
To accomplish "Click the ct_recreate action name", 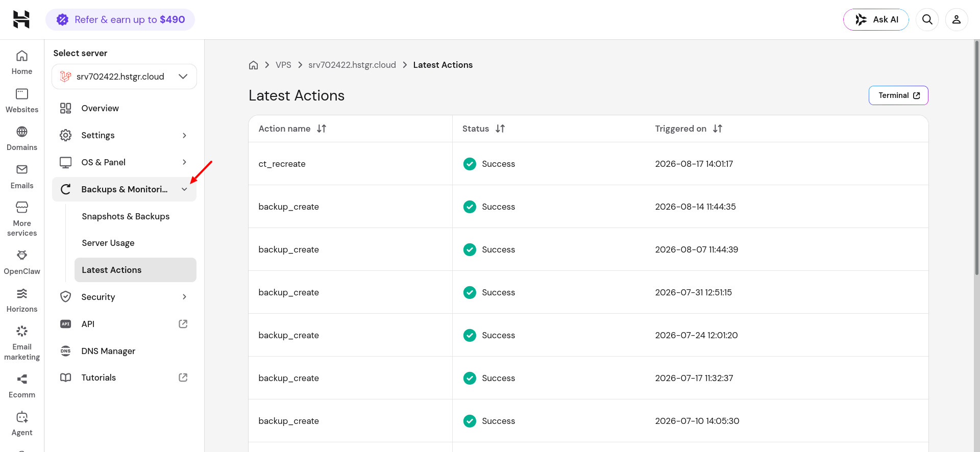I will [x=282, y=164].
